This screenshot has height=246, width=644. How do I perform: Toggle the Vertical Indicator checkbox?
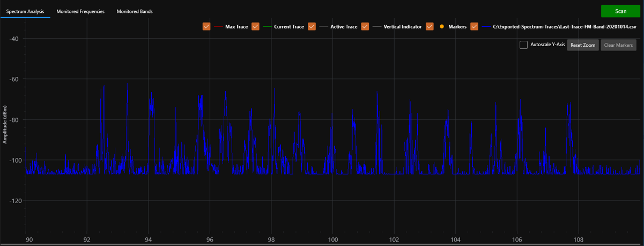(x=365, y=26)
